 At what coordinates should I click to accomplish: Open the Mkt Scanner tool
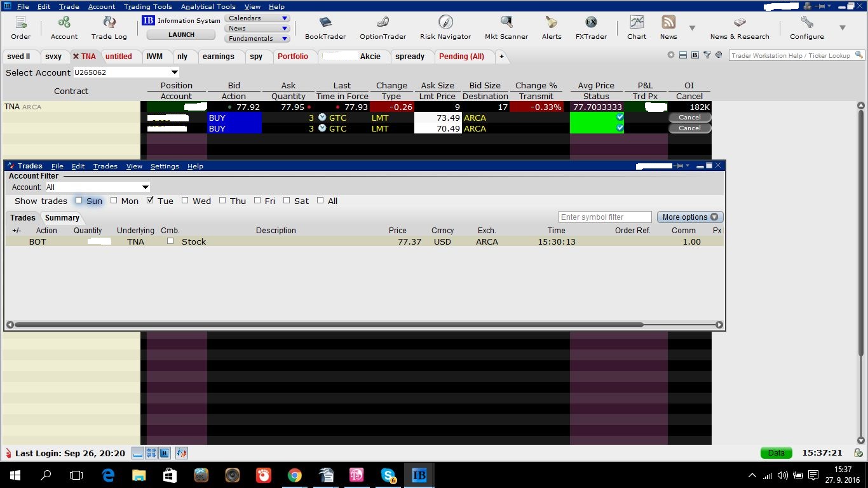coord(506,28)
